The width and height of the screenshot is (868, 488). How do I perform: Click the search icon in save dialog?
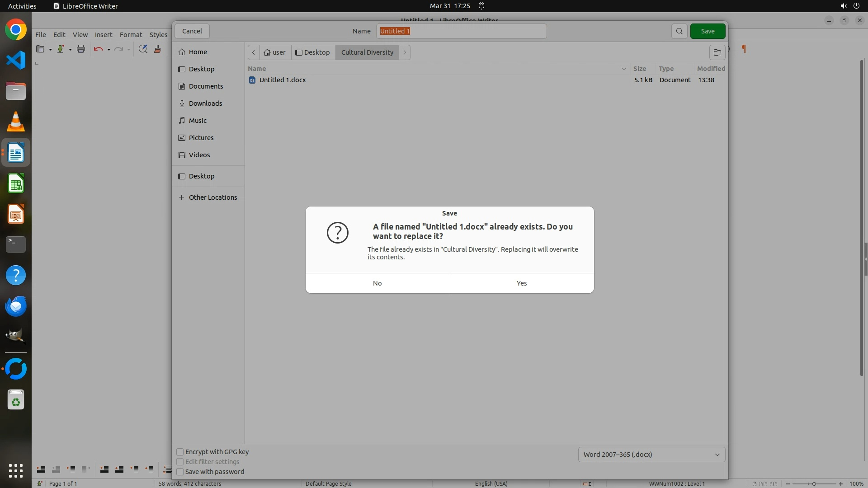tap(679, 31)
